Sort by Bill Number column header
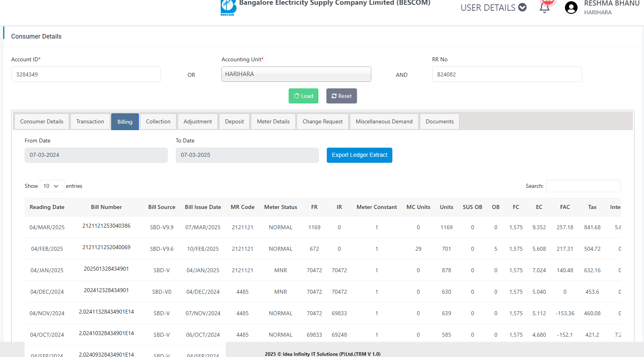Viewport: 644px width, 357px height. 106,207
